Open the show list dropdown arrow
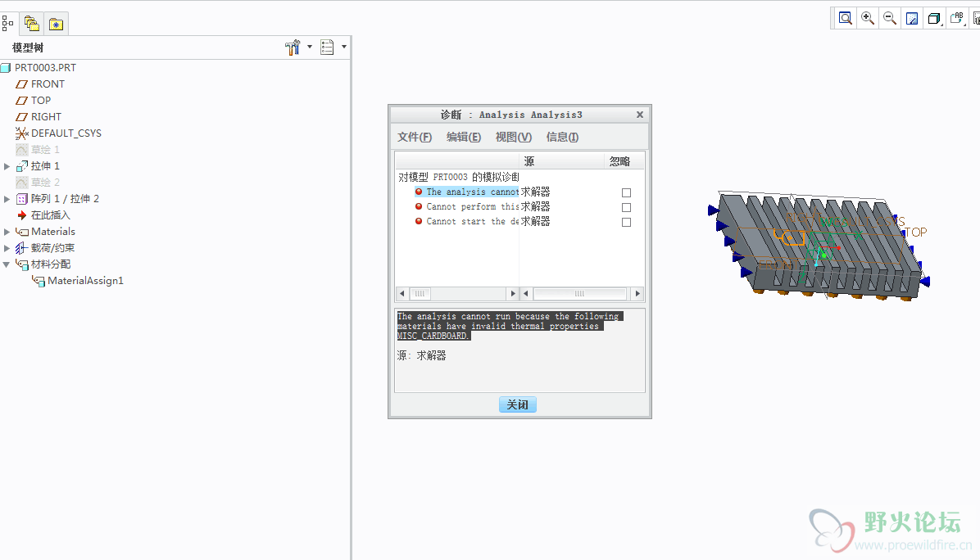Image resolution: width=980 pixels, height=560 pixels. point(344,47)
